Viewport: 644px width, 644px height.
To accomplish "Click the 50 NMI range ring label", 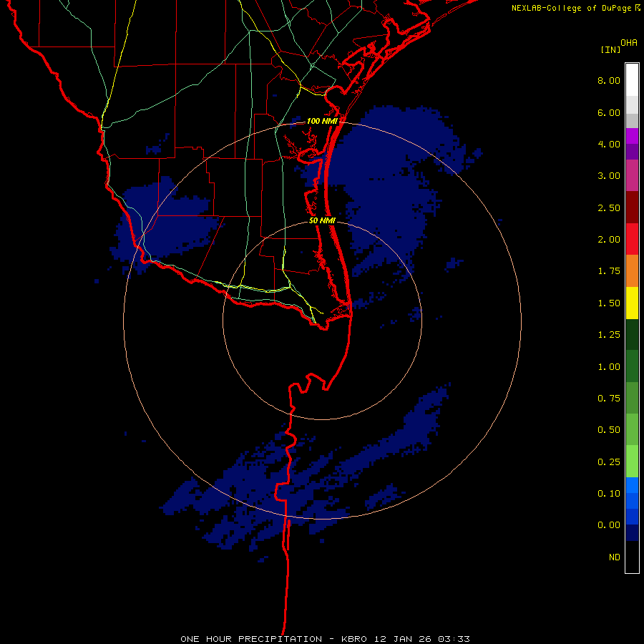I will pos(322,220).
